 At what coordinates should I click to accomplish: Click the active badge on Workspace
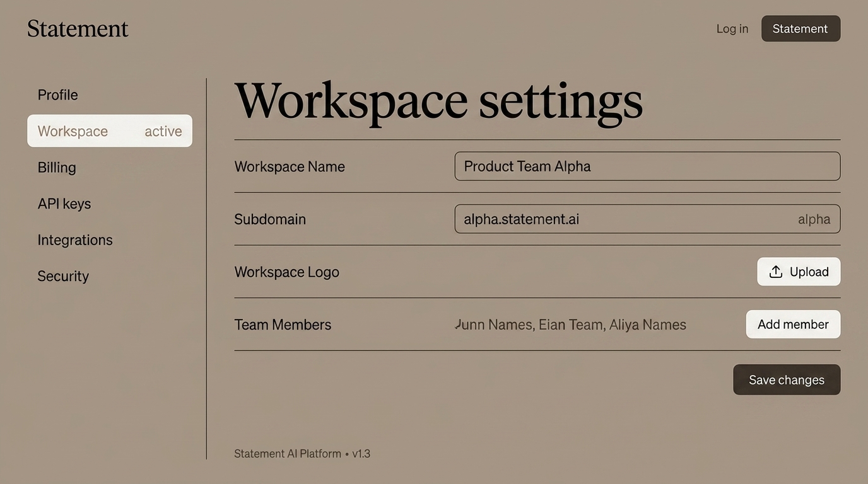pyautogui.click(x=163, y=131)
